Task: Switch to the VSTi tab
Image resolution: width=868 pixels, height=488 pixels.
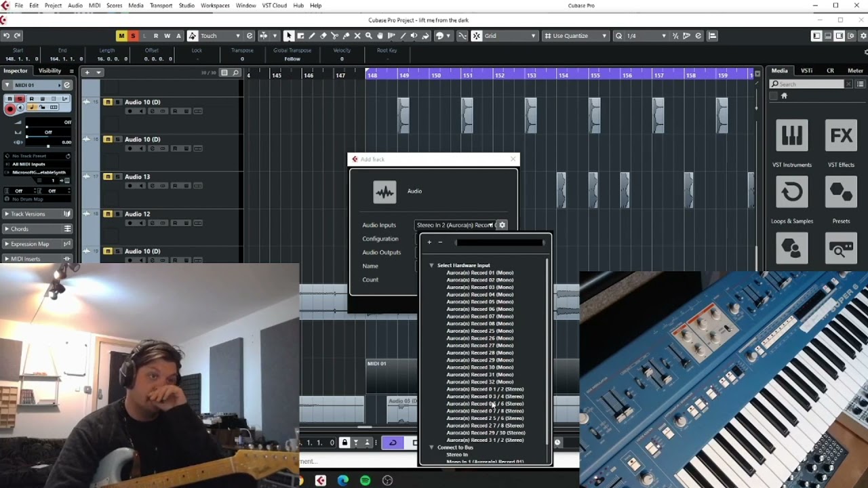Action: coord(807,70)
